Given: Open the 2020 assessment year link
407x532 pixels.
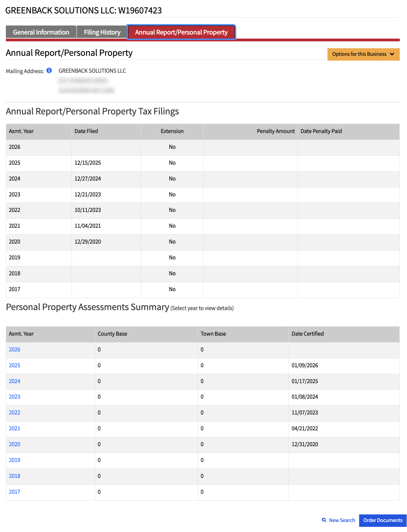Looking at the screenshot, I should (14, 444).
